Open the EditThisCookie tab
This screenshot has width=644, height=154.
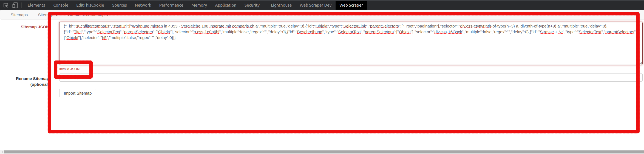tap(90, 5)
